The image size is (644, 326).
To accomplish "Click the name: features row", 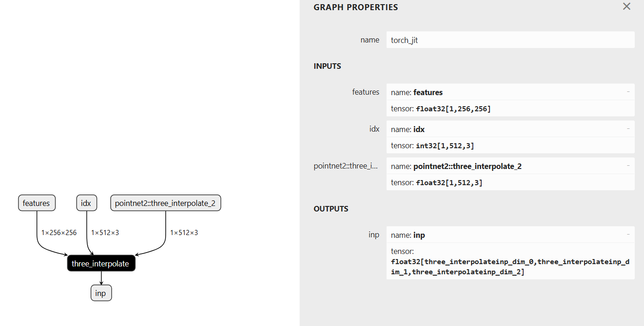I will click(510, 92).
